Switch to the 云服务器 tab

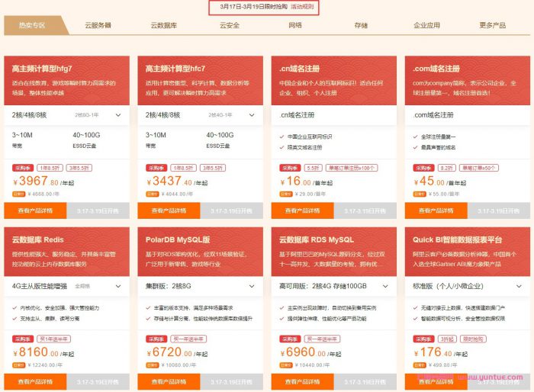coord(98,25)
